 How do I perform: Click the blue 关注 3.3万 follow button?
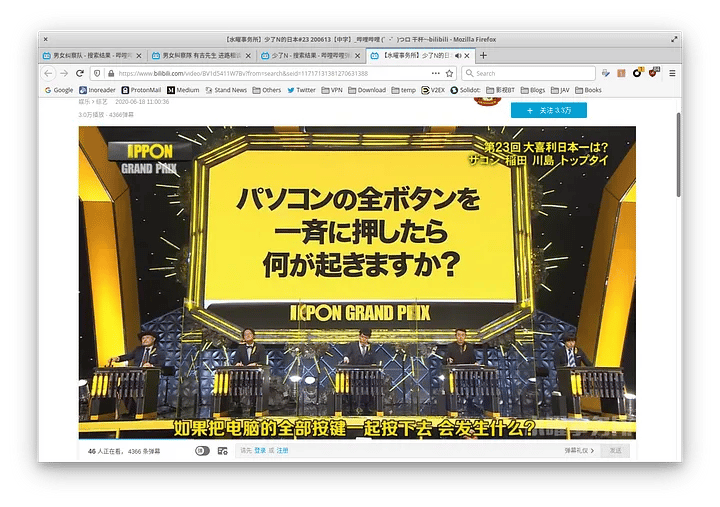[549, 110]
